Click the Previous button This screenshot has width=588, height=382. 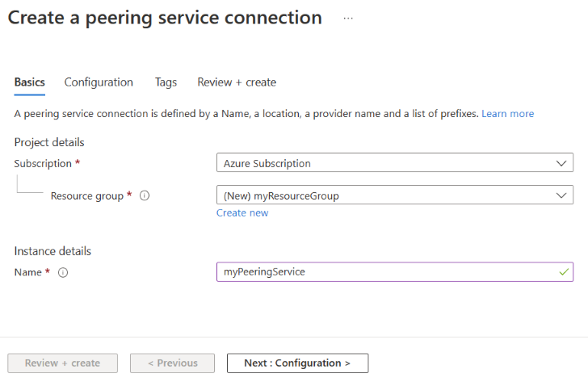(x=172, y=363)
